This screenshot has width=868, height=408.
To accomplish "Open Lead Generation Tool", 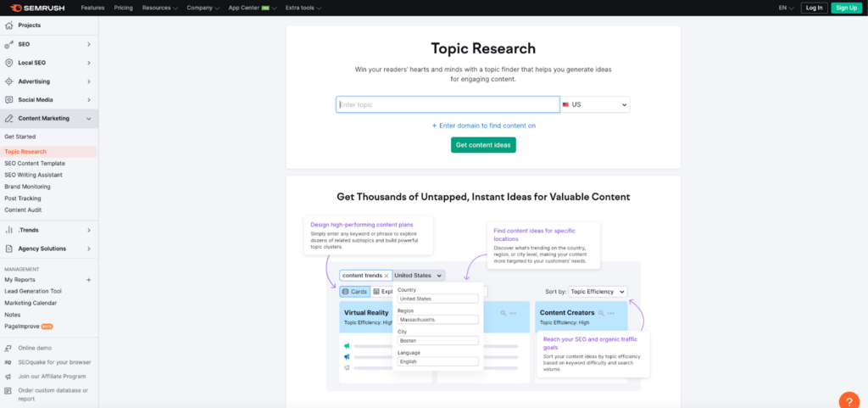I will [x=33, y=291].
